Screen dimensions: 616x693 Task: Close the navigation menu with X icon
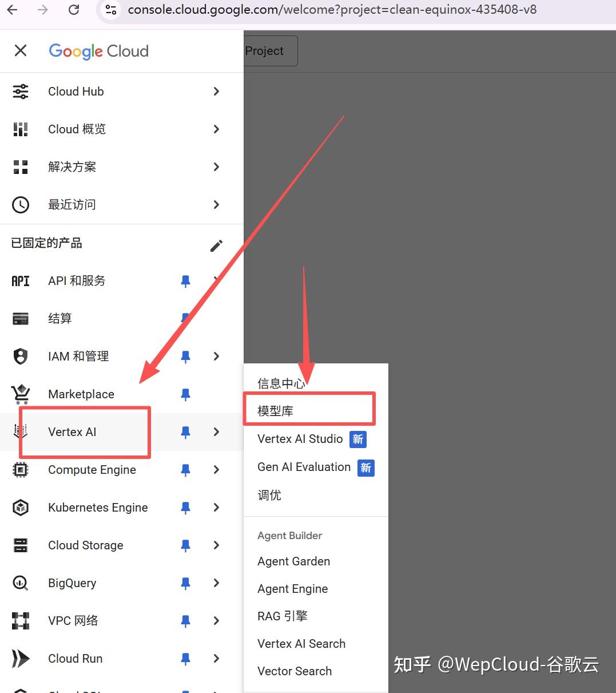(21, 51)
